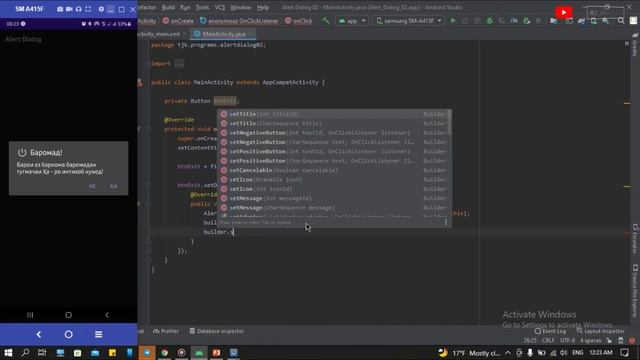
Task: Select setIcon(Drawable icon) completion
Action: coord(334,180)
